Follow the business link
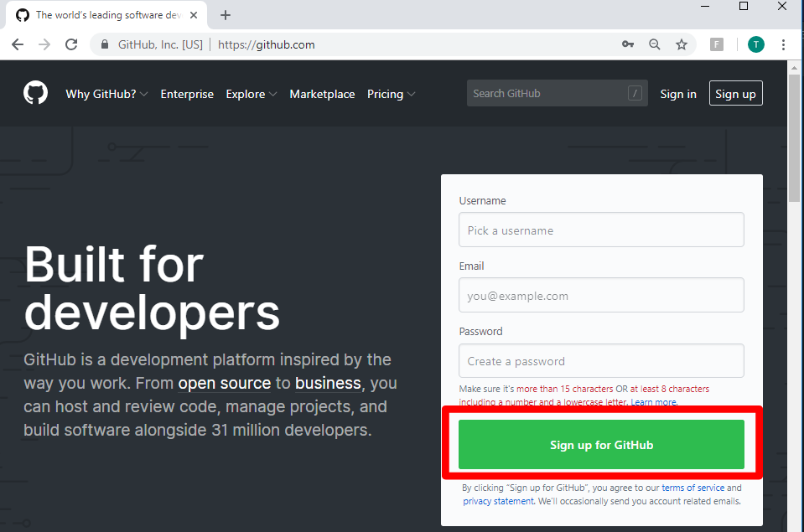The width and height of the screenshot is (804, 532). pyautogui.click(x=328, y=384)
